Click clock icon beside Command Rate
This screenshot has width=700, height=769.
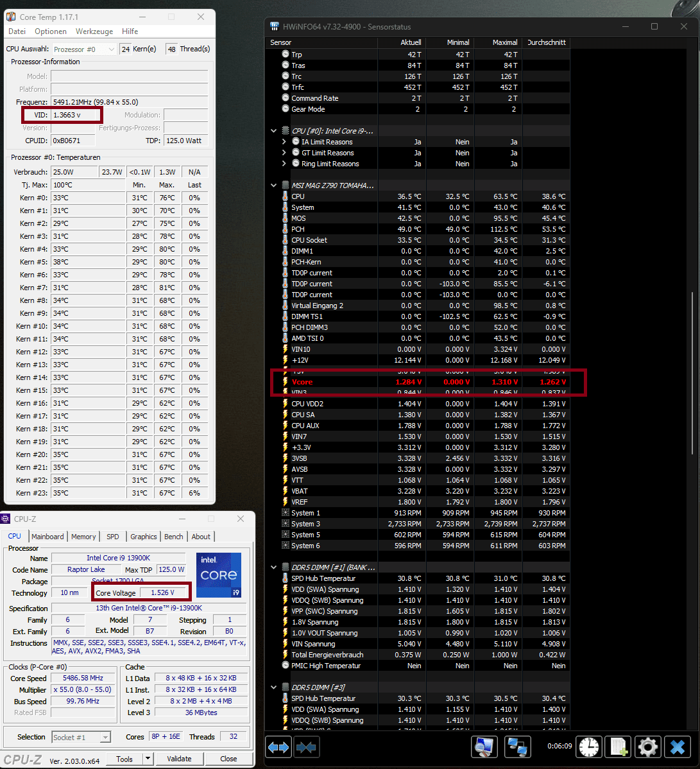pyautogui.click(x=286, y=98)
